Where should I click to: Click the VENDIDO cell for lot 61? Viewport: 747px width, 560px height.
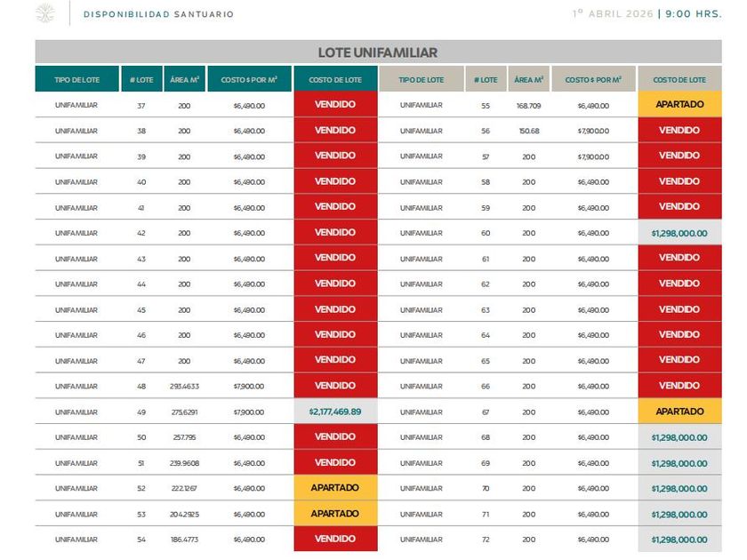click(x=679, y=258)
